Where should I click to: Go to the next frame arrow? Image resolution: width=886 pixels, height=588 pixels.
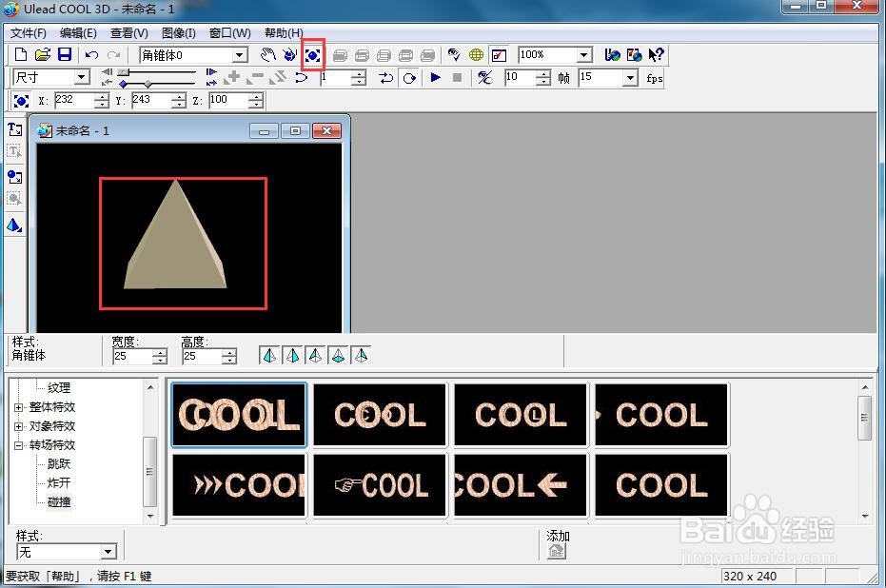[x=211, y=72]
